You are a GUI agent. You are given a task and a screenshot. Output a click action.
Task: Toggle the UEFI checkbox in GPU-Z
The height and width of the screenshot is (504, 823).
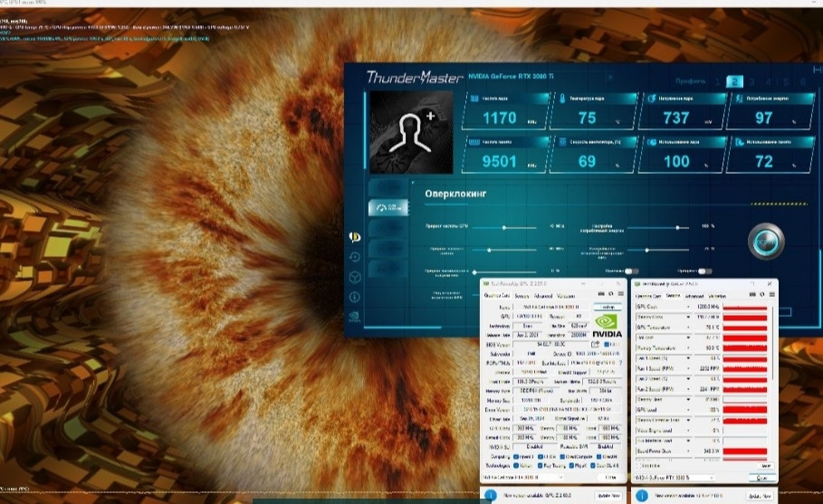click(608, 345)
